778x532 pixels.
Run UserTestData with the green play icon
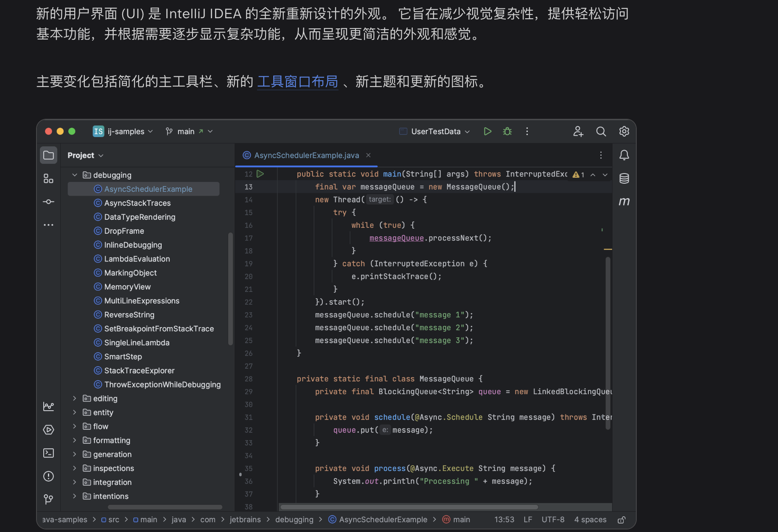[x=487, y=132]
